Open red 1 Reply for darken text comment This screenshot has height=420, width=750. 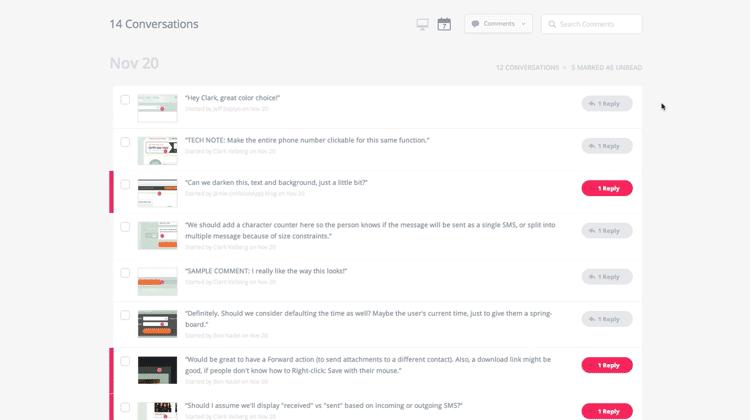[x=607, y=188]
